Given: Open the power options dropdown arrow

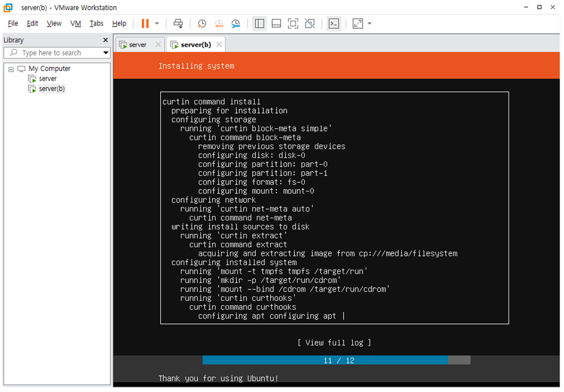Looking at the screenshot, I should click(x=157, y=24).
